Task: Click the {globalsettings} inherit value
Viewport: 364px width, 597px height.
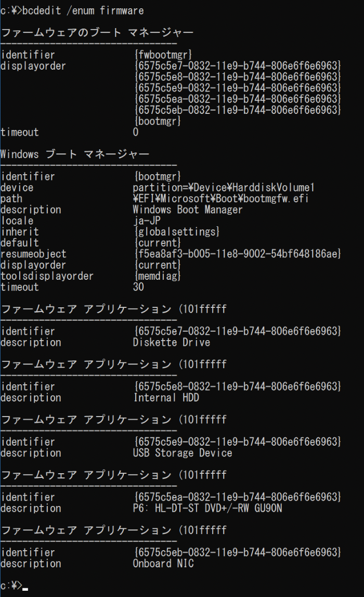Action: pos(177,231)
